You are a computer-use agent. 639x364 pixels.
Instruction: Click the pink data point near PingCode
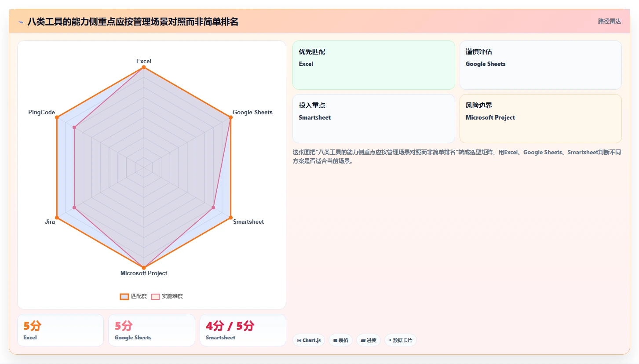click(74, 127)
